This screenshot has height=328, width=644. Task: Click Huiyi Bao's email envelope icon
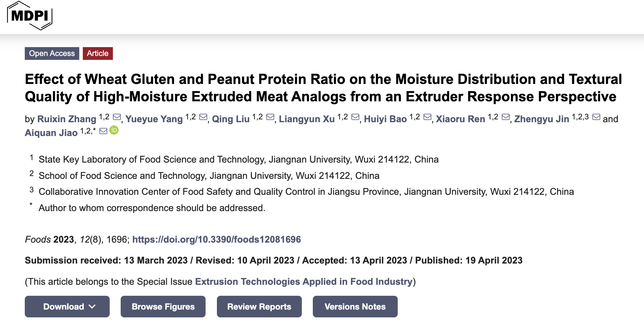427,117
